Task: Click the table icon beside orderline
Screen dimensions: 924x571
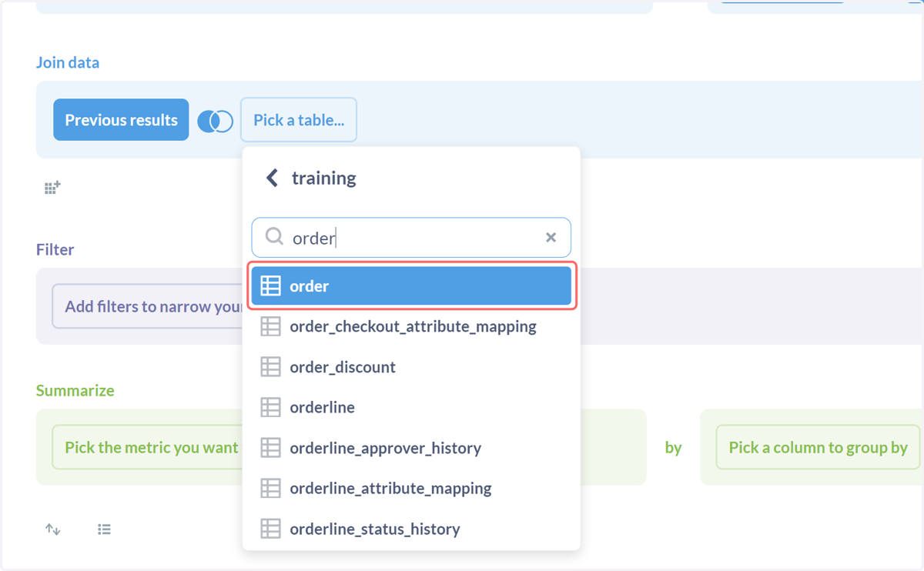Action: [x=270, y=407]
